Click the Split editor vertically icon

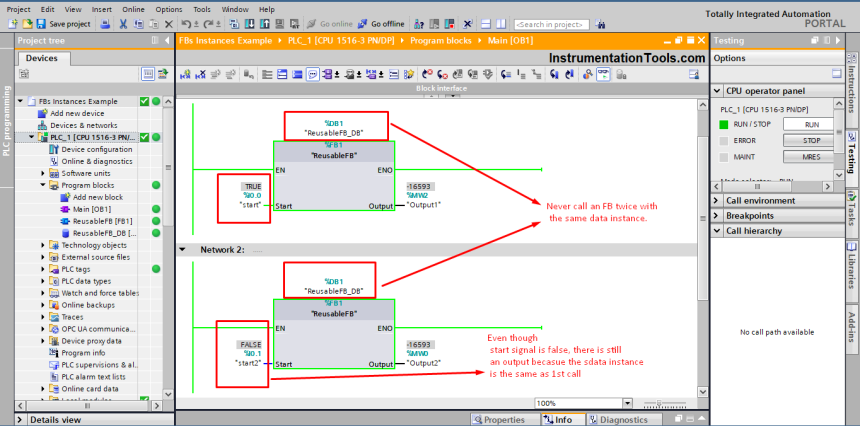coord(501,24)
